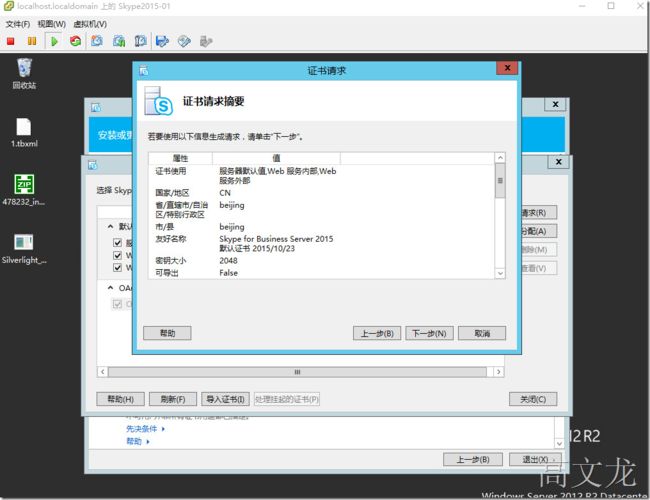Image resolution: width=650 pixels, height=500 pixels.
Task: Toggle first checkbox under default certificate group
Action: click(x=117, y=243)
